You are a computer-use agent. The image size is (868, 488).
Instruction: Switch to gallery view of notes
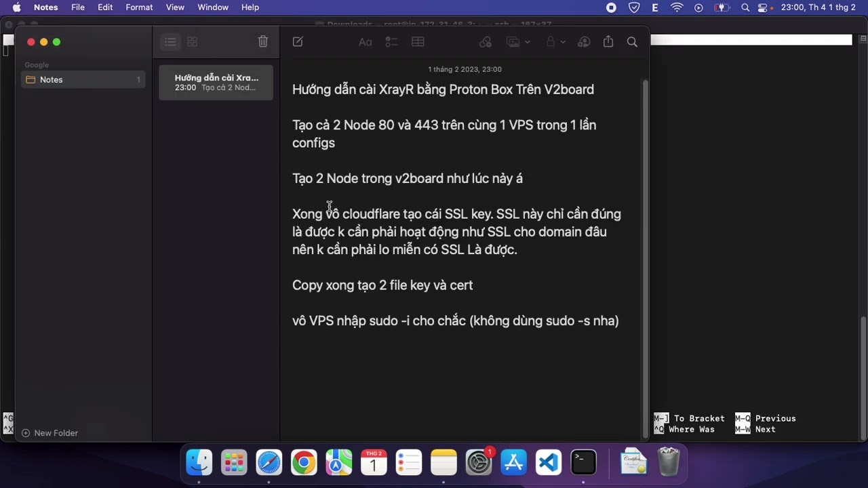(x=193, y=42)
